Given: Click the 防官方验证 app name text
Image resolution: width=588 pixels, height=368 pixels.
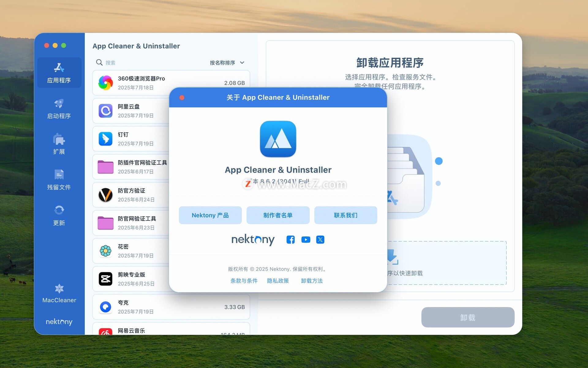Looking at the screenshot, I should coord(131,190).
